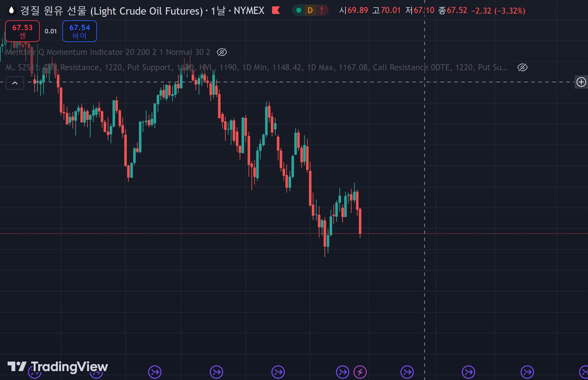Click the orange D delayed data badge
This screenshot has height=380, width=588.
point(310,10)
